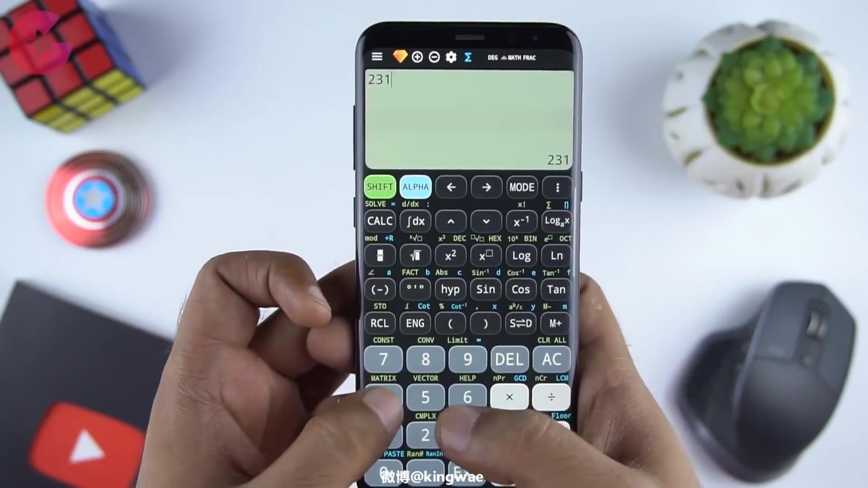The width and height of the screenshot is (868, 488).
Task: Expand the three-dot overflow menu
Action: point(557,187)
